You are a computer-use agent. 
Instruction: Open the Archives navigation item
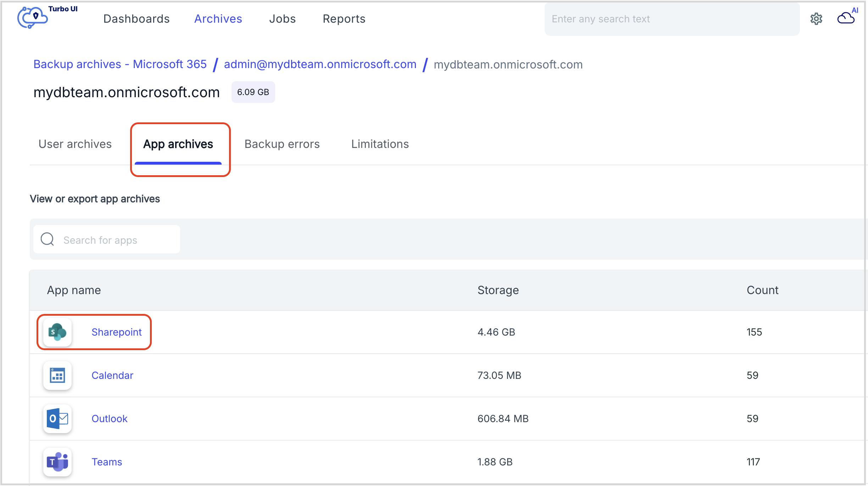click(218, 19)
